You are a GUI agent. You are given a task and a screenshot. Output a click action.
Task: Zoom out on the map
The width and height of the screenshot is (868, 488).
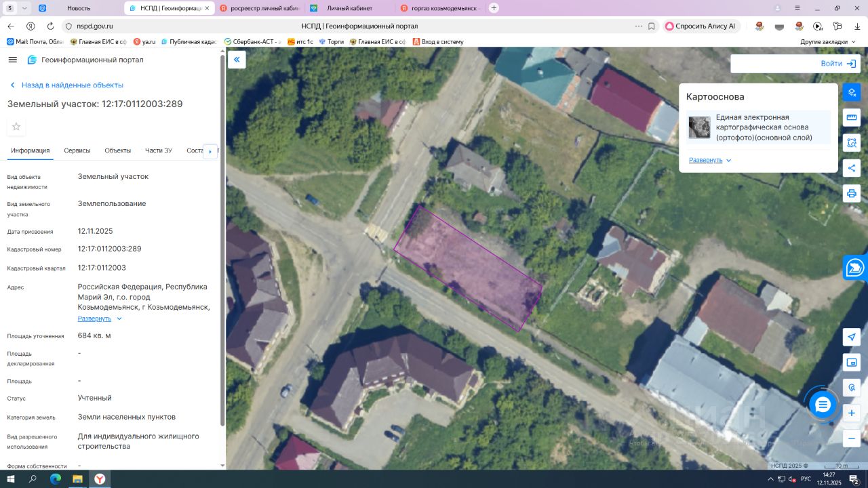click(852, 439)
